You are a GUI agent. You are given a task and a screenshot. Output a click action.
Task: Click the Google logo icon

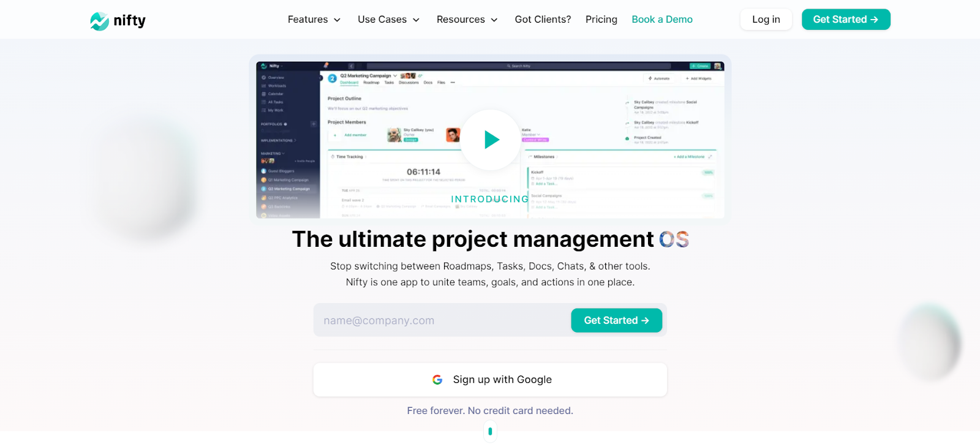tap(437, 380)
